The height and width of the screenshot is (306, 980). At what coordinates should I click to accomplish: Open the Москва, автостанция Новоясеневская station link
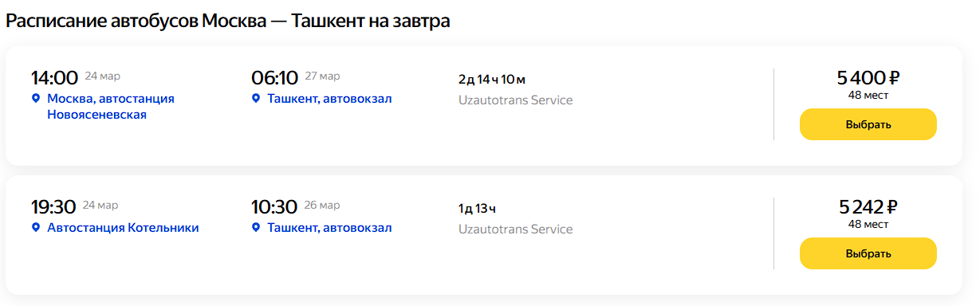pyautogui.click(x=111, y=107)
